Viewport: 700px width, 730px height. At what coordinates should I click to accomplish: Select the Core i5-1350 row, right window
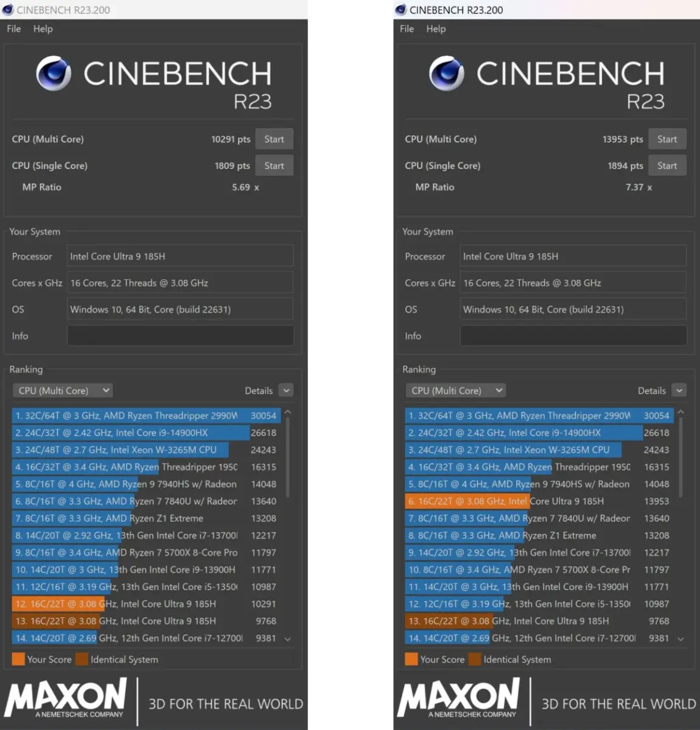539,604
